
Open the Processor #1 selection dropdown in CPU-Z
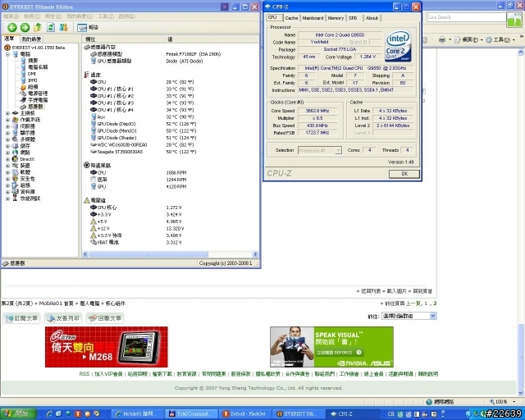tap(320, 150)
